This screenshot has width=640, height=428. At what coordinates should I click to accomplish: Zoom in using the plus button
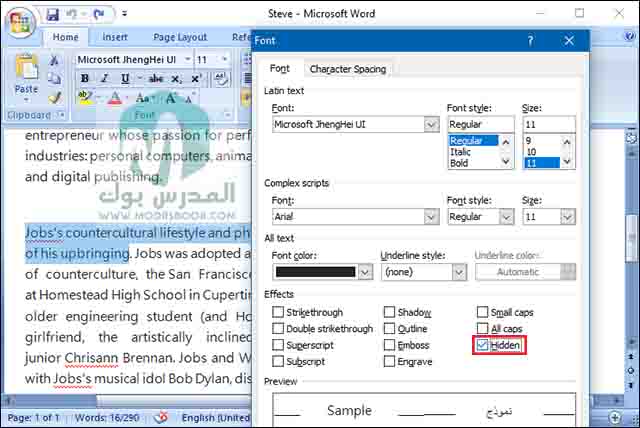click(615, 418)
